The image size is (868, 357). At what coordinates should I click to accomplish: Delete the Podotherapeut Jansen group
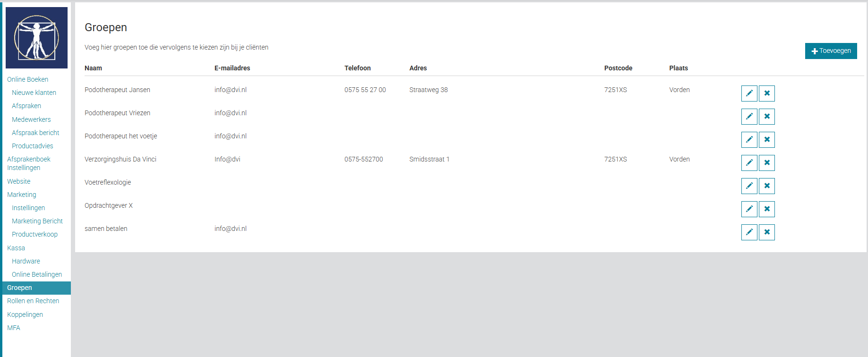point(766,93)
